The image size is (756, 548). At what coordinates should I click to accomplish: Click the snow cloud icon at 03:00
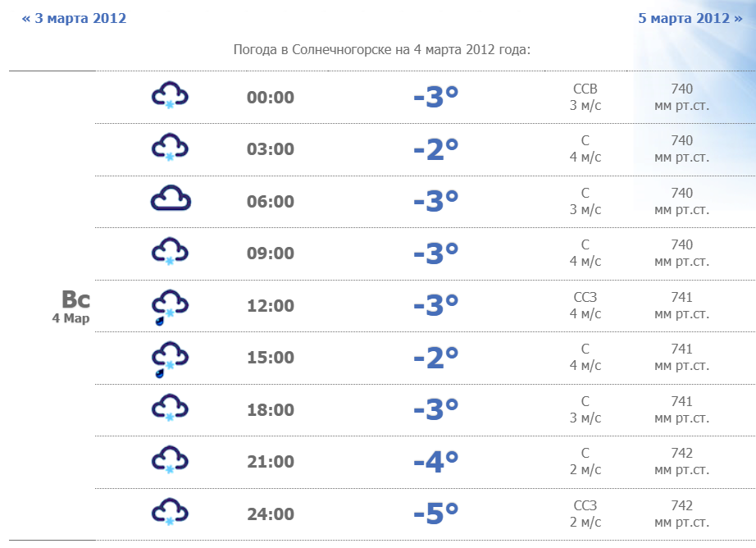pyautogui.click(x=170, y=148)
